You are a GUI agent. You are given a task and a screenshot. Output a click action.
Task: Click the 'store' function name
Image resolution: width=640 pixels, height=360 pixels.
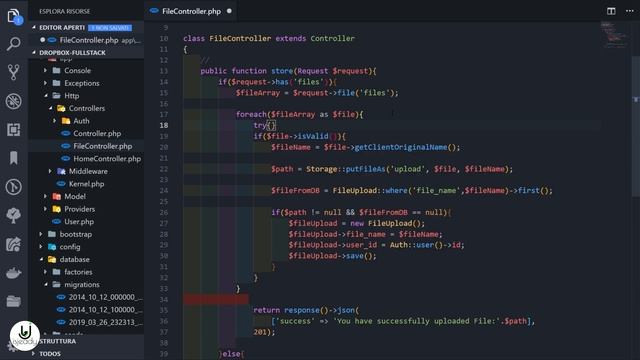click(282, 71)
